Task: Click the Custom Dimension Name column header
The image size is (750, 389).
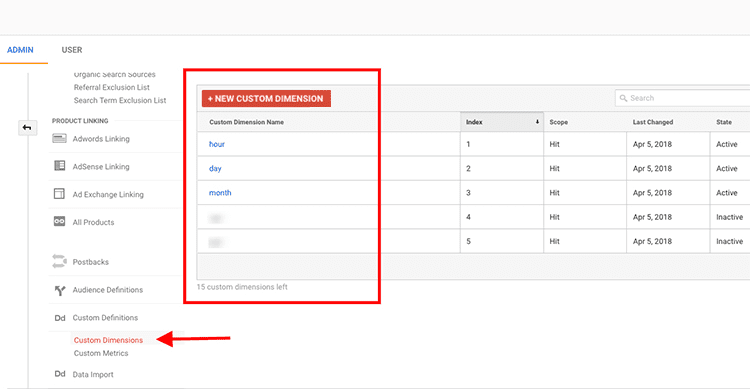Action: coord(246,122)
